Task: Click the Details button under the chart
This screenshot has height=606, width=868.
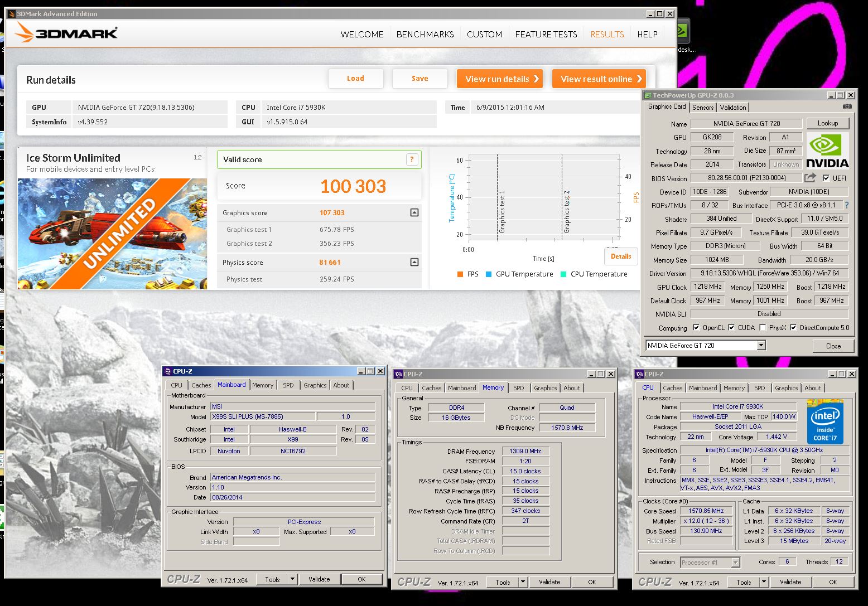Action: pos(621,256)
